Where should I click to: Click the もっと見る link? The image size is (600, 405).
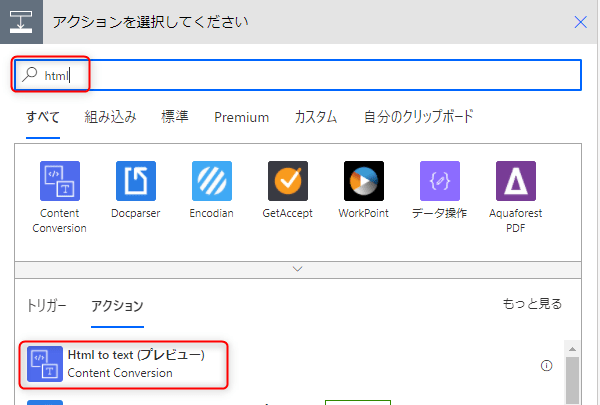[x=531, y=304]
